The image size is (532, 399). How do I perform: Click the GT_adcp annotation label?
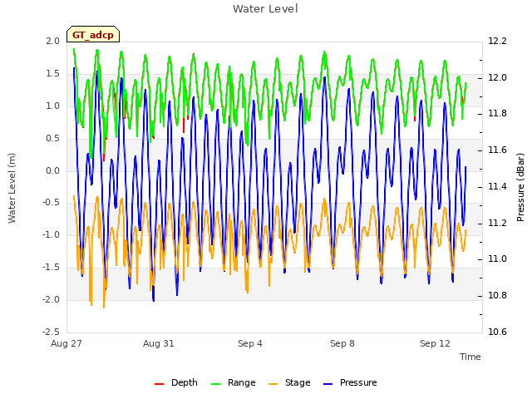pos(93,35)
